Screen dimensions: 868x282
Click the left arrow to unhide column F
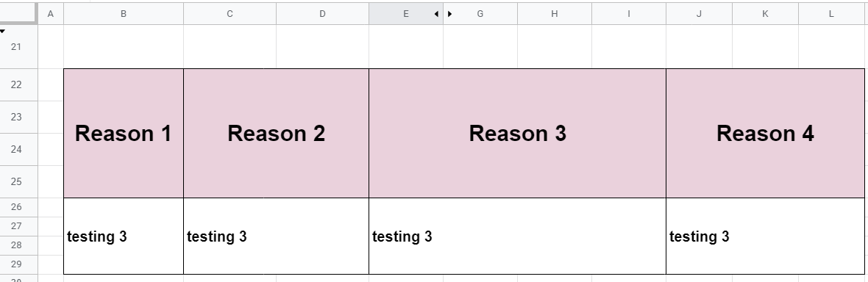coord(436,14)
